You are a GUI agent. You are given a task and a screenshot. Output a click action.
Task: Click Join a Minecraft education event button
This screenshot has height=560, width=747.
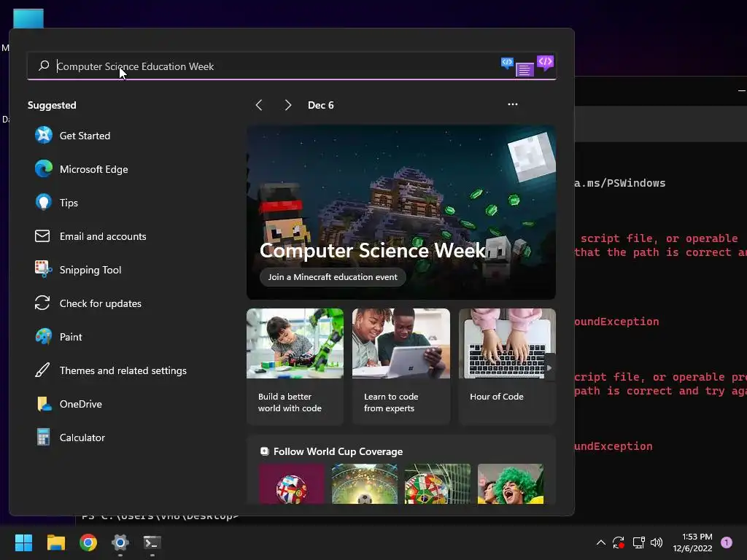point(333,276)
